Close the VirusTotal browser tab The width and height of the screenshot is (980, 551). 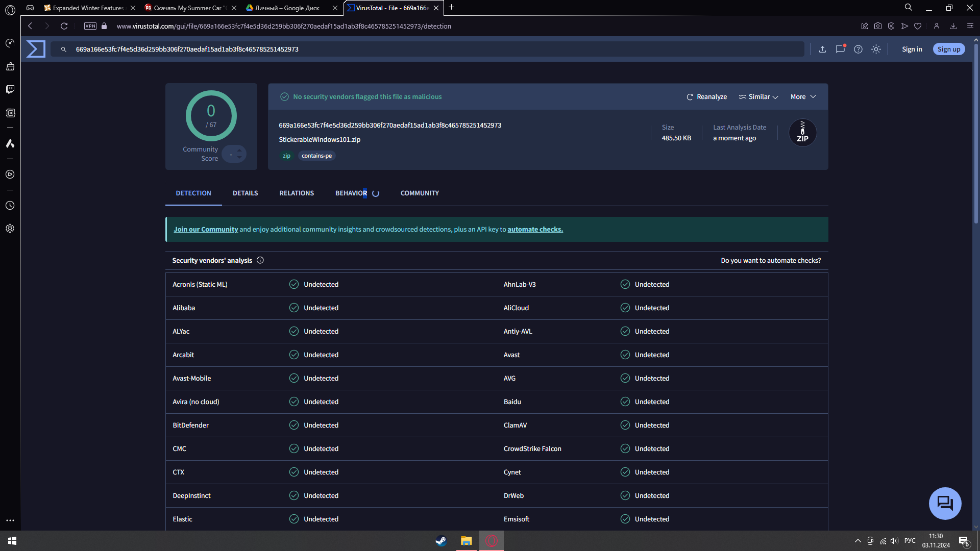coord(436,8)
